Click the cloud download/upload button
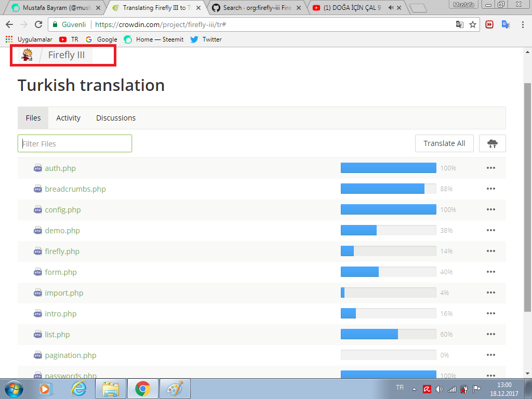This screenshot has width=532, height=399. click(493, 143)
